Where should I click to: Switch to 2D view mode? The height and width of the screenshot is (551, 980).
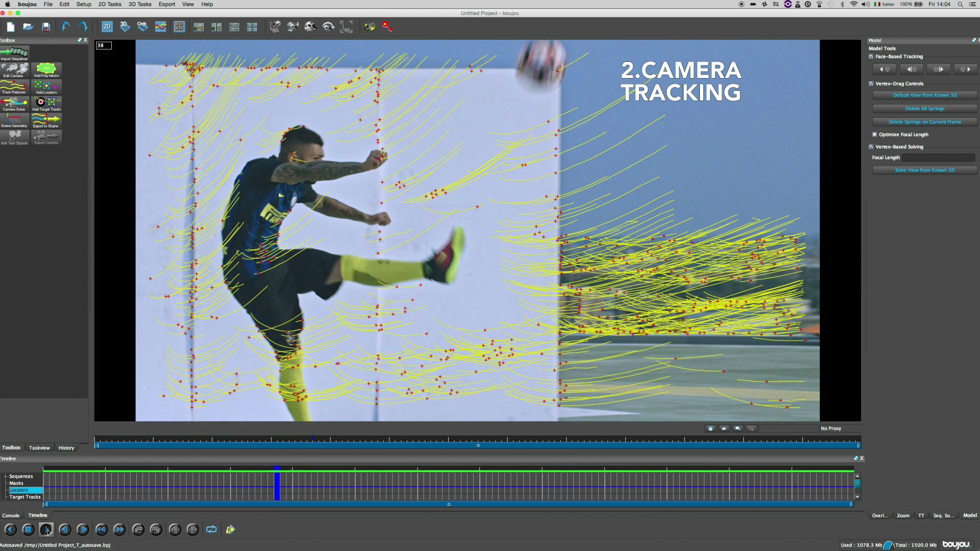pyautogui.click(x=107, y=27)
